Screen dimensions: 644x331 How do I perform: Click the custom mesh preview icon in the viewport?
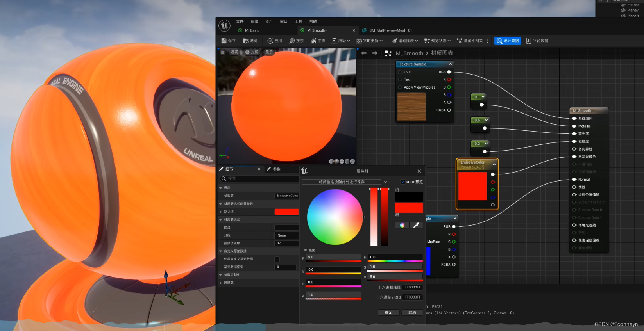click(352, 161)
